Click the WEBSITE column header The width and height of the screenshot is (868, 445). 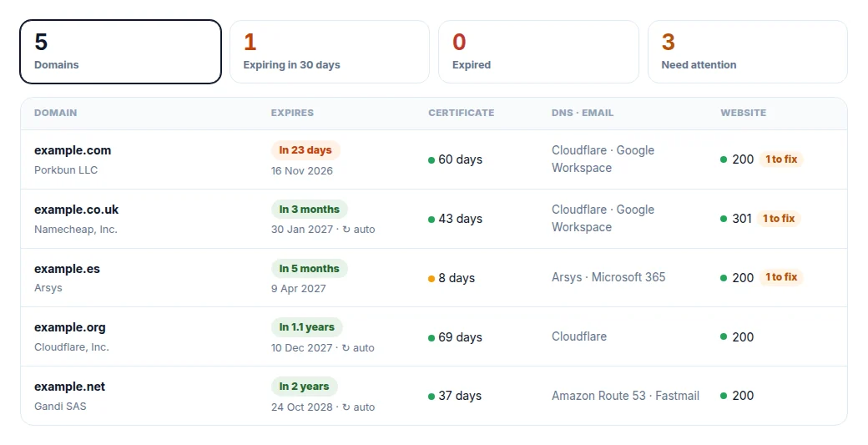click(744, 113)
